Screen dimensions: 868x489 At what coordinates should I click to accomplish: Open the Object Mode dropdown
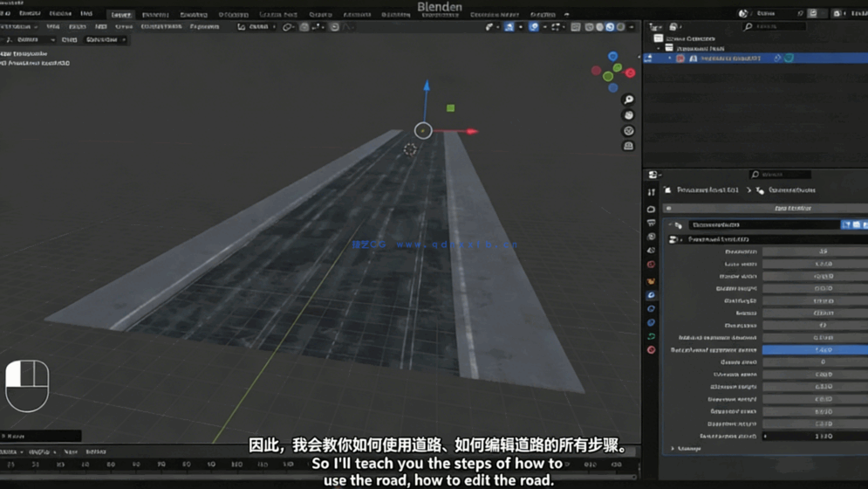pyautogui.click(x=17, y=26)
